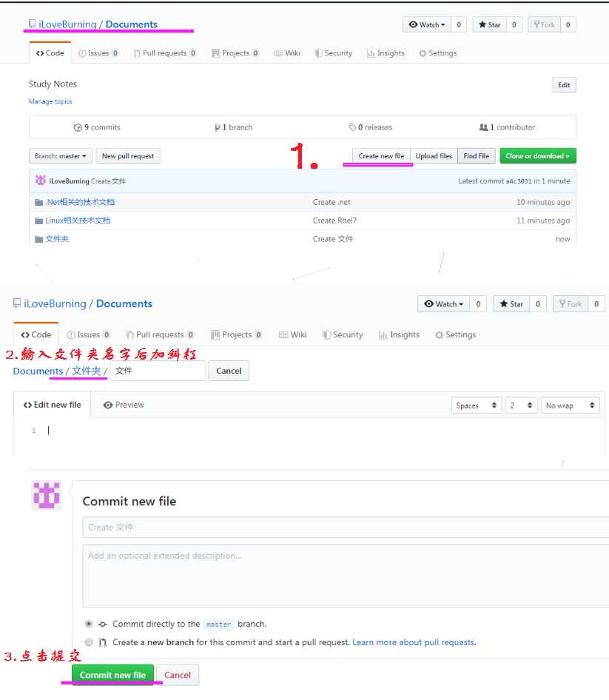The height and width of the screenshot is (700, 609).
Task: Open Insights tab in lower editor view
Action: [x=399, y=334]
